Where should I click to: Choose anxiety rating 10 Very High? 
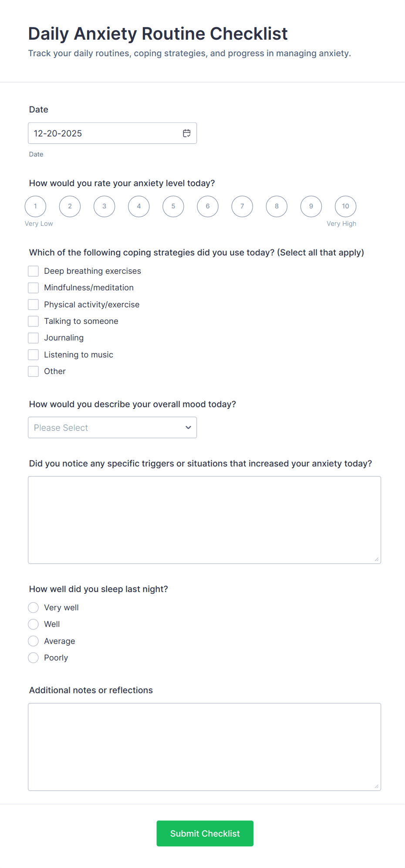tap(345, 206)
